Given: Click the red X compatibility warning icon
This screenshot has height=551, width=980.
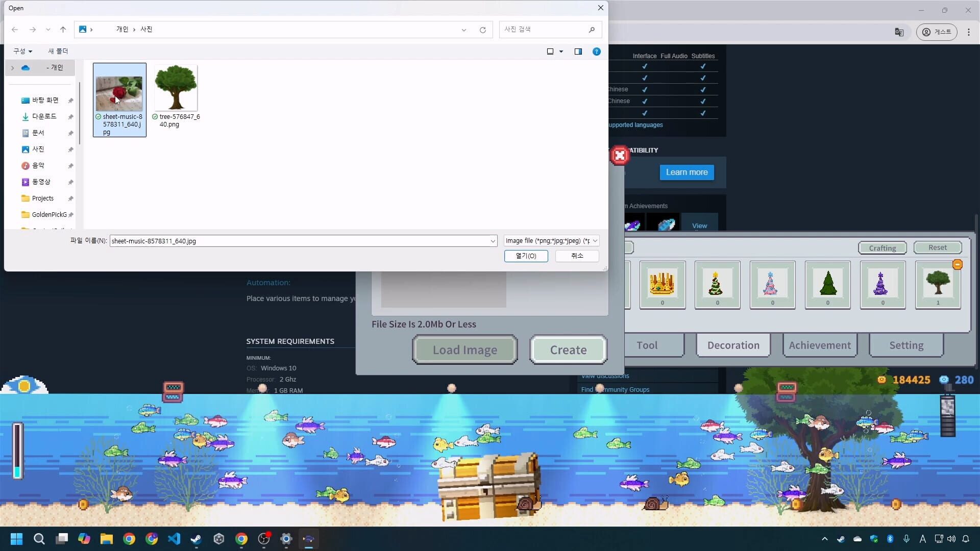Looking at the screenshot, I should (620, 155).
